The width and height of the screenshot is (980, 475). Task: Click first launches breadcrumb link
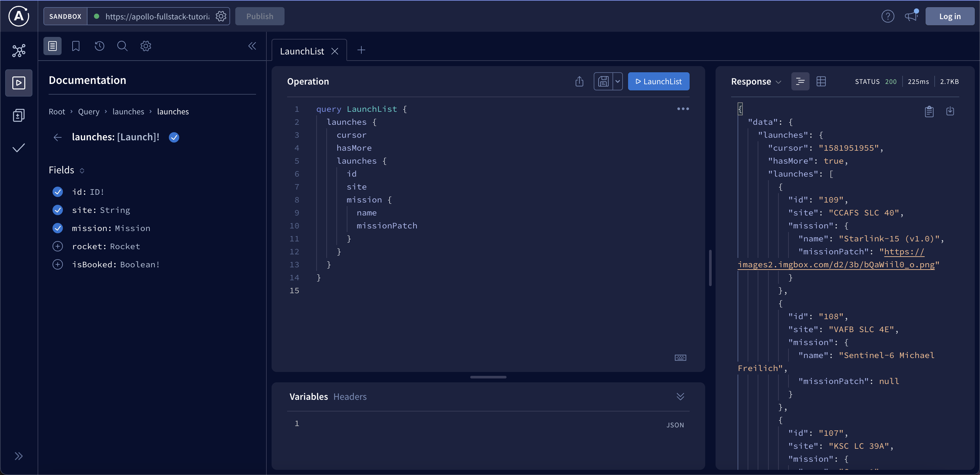coord(128,111)
